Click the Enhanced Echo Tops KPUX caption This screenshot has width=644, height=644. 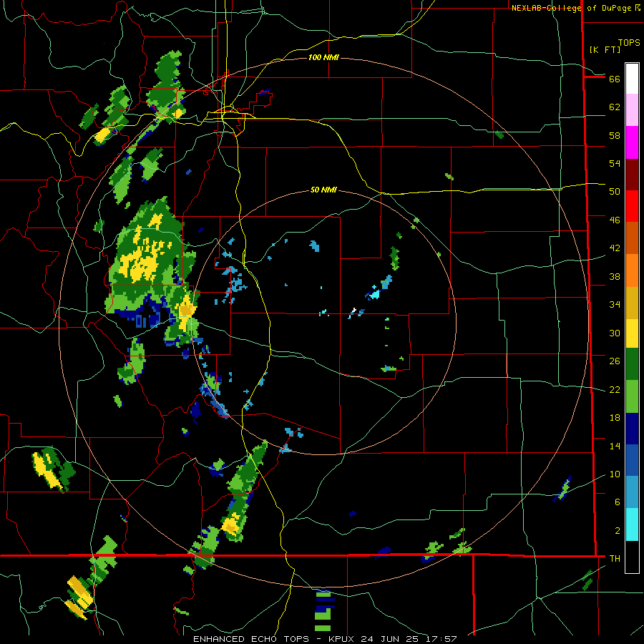point(325,639)
